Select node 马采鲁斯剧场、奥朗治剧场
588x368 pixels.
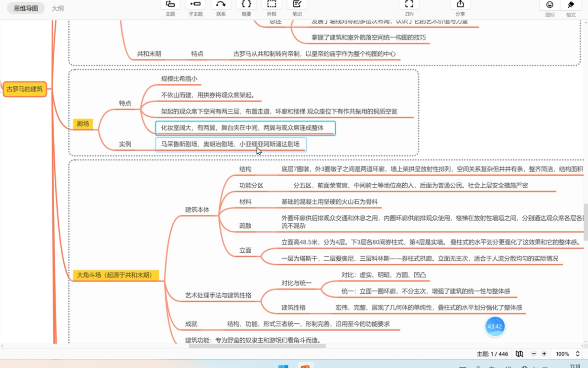(x=231, y=144)
